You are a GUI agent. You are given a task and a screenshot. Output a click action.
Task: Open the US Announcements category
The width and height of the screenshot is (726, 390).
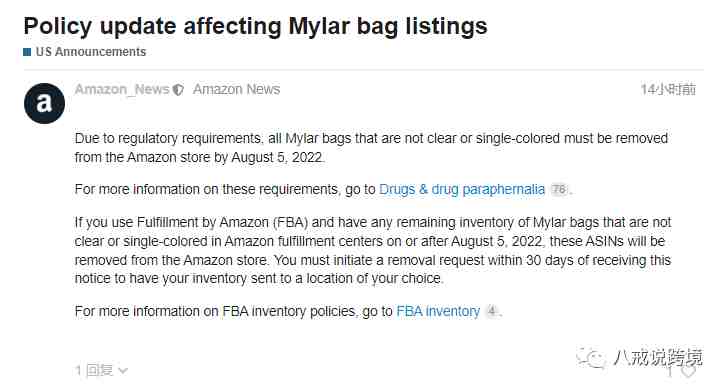pos(91,52)
